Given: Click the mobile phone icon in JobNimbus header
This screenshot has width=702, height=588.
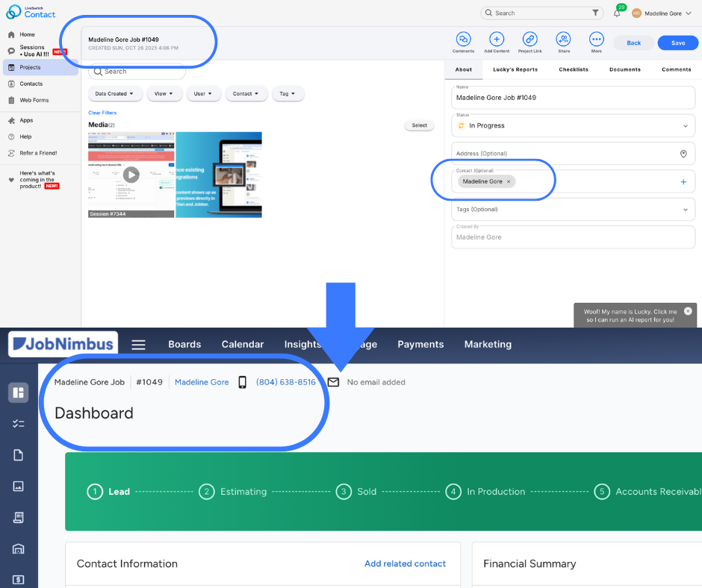Looking at the screenshot, I should 242,382.
